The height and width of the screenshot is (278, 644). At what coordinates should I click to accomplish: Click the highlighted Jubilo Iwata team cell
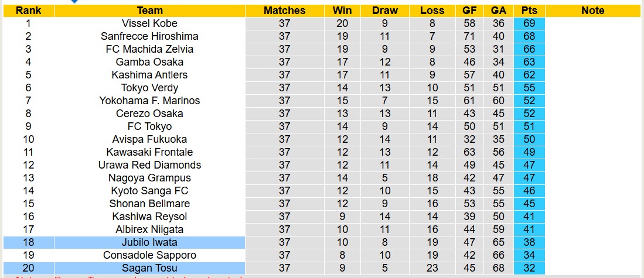pos(149,242)
